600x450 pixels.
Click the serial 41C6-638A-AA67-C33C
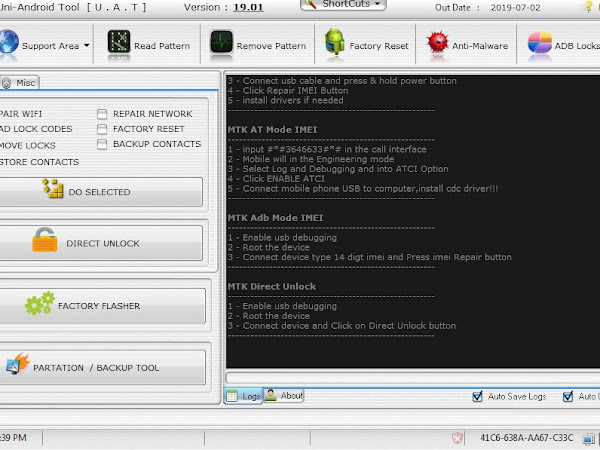(527, 438)
